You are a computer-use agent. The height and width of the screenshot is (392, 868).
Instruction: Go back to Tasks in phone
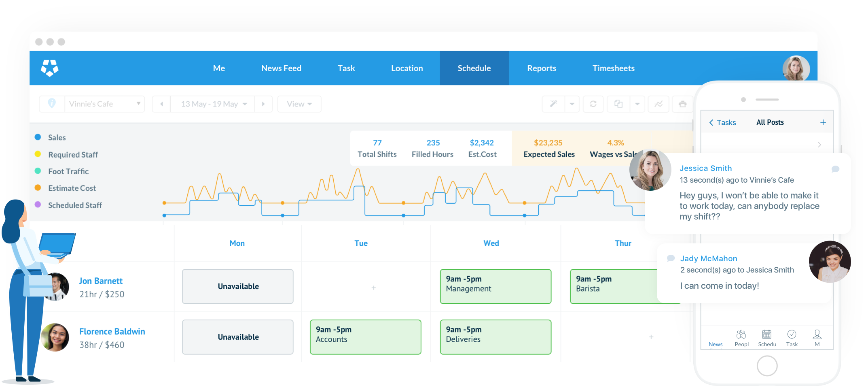pos(722,122)
